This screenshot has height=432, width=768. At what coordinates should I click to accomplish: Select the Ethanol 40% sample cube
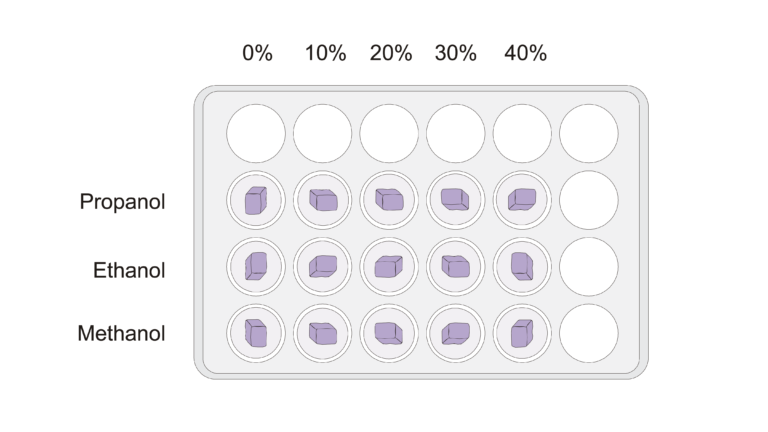pos(522,266)
